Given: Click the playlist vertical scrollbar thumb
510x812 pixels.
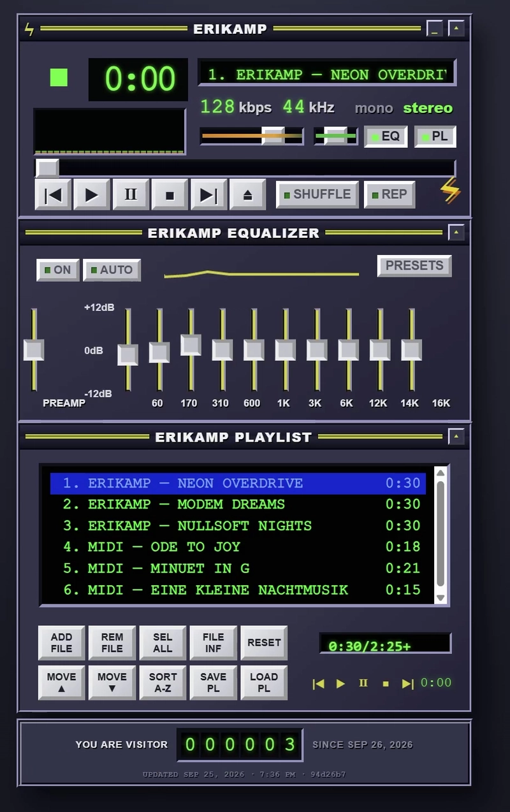Looking at the screenshot, I should 440,534.
